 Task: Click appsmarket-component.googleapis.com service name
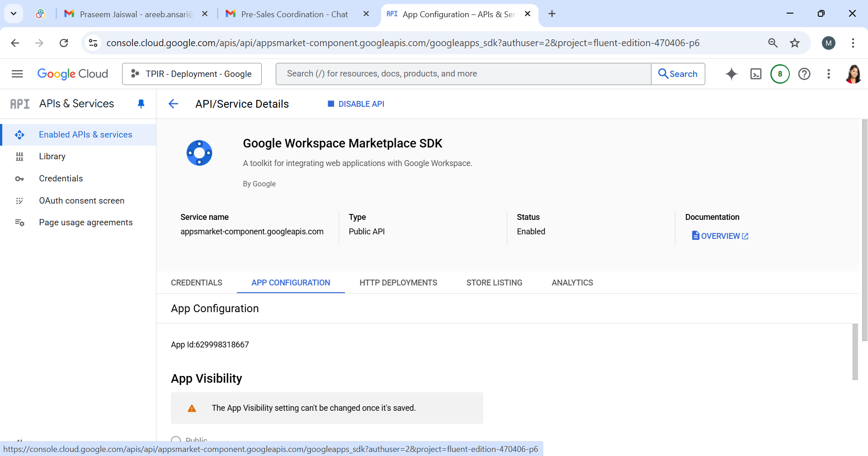[252, 232]
